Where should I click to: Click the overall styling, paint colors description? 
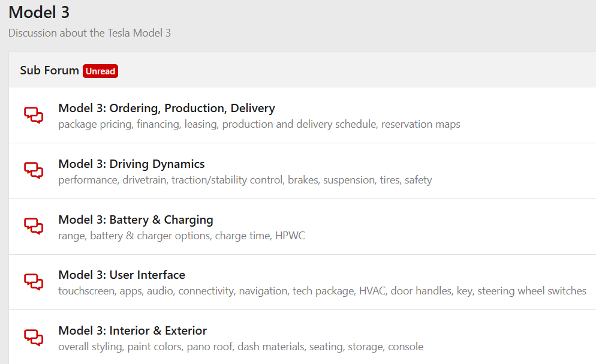[x=240, y=347]
